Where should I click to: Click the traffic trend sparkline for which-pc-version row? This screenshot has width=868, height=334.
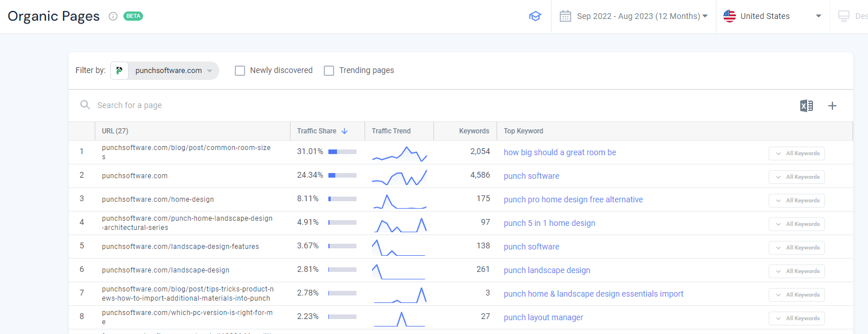point(399,318)
